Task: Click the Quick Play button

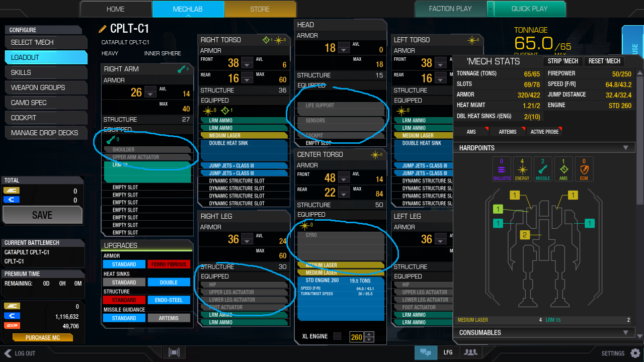Action: click(x=530, y=9)
